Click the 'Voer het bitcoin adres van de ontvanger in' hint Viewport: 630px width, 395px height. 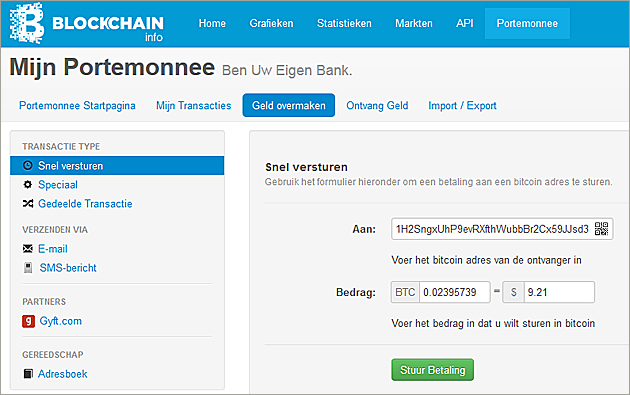coord(487,260)
